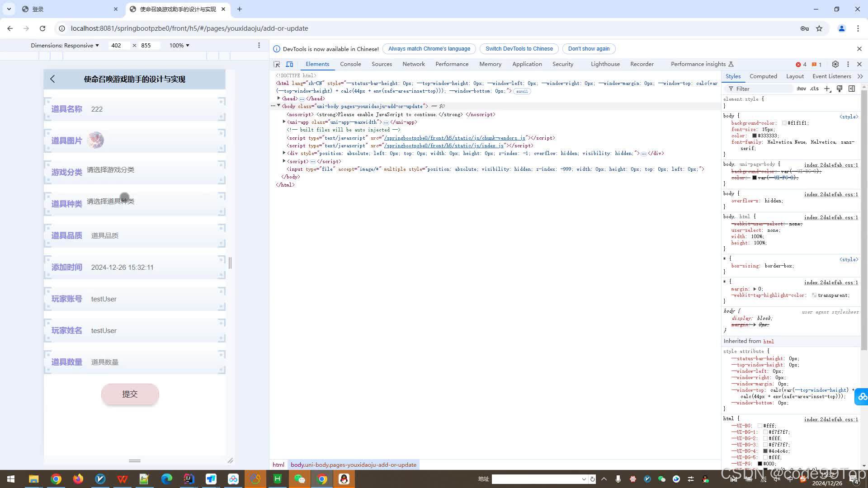Toggle the :hov element state panel
This screenshot has height=488, width=868.
tap(801, 89)
